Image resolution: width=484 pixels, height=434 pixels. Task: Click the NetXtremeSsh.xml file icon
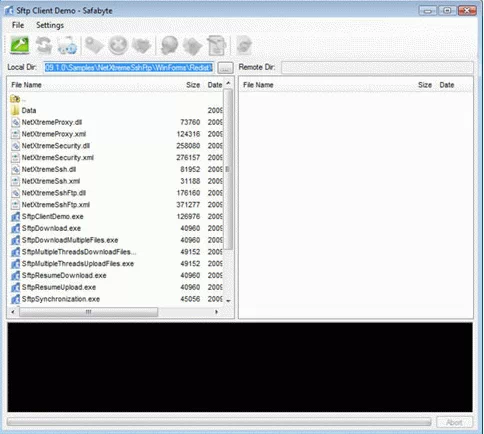tap(15, 181)
